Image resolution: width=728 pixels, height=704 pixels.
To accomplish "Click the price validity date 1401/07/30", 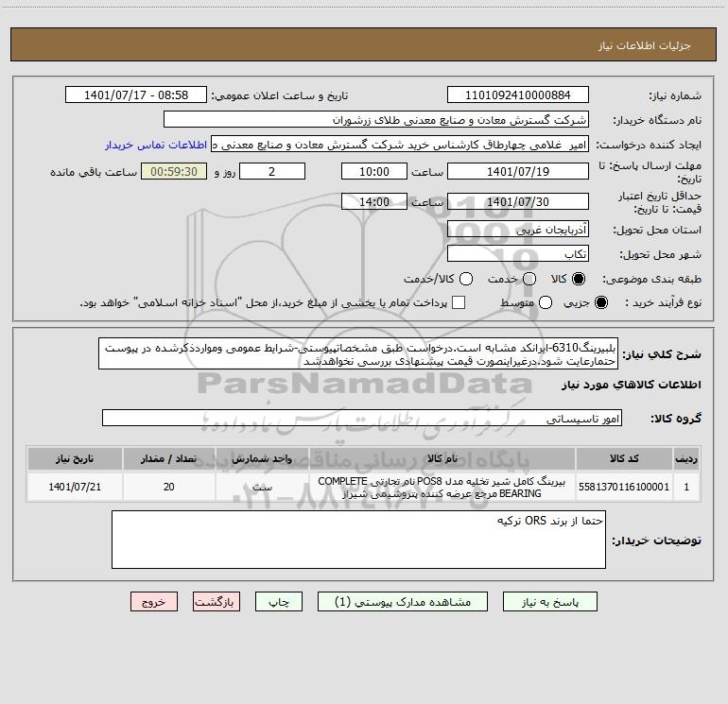I will [518, 201].
